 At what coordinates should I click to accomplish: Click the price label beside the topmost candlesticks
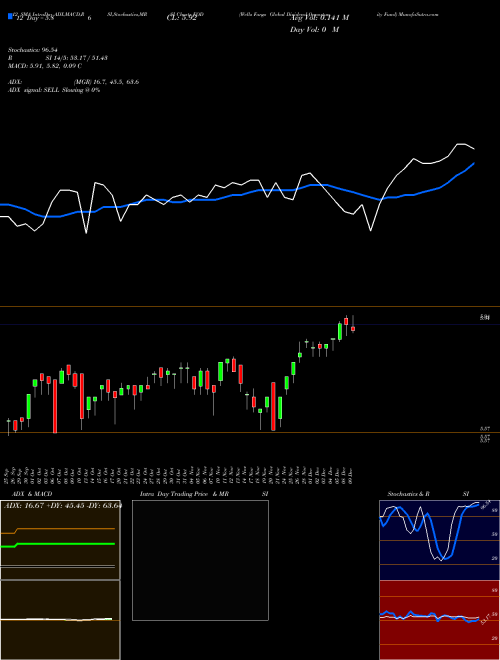point(485,318)
